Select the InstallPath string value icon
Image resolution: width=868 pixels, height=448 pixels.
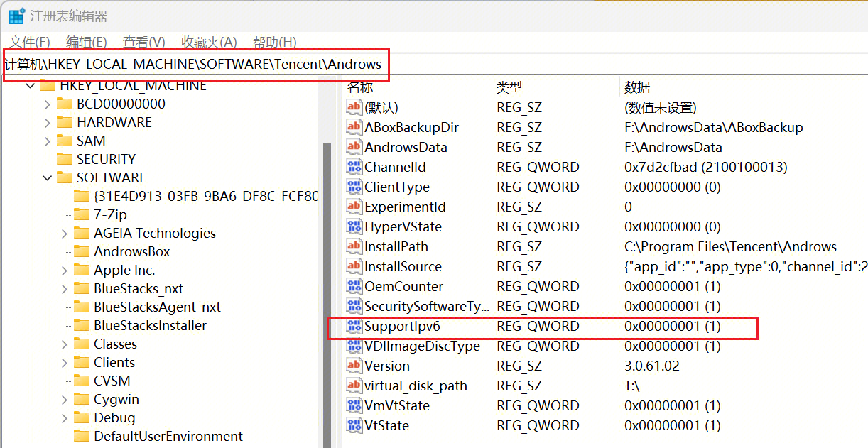pos(354,246)
